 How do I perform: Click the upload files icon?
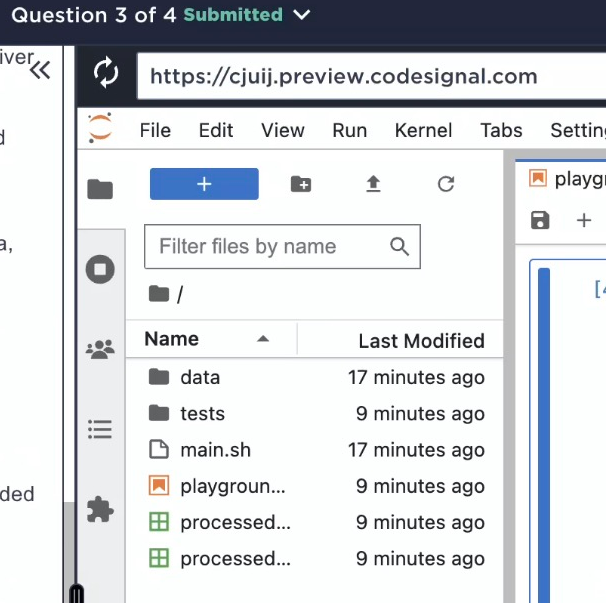coord(373,184)
